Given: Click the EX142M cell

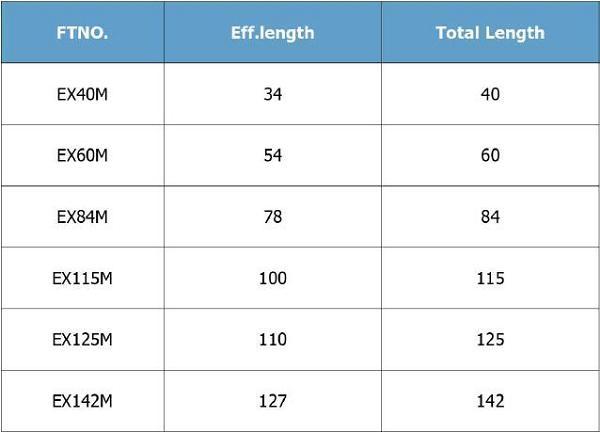Looking at the screenshot, I should 82,401.
